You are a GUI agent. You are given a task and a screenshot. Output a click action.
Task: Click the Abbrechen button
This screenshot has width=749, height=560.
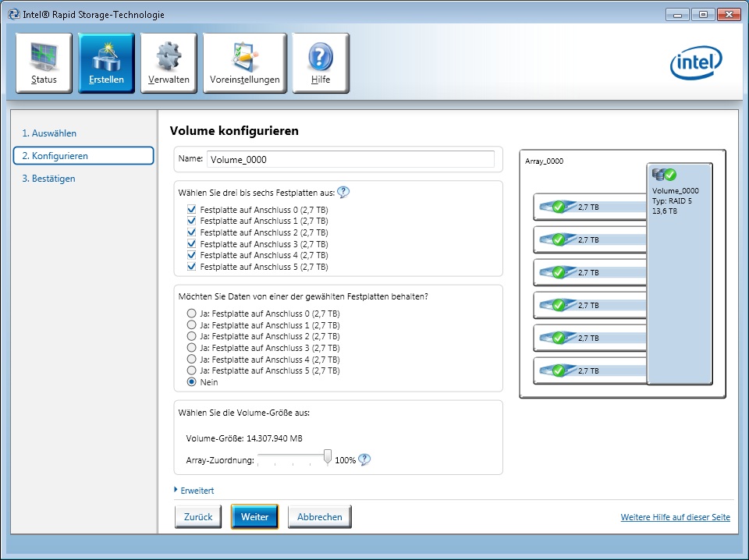coord(320,517)
